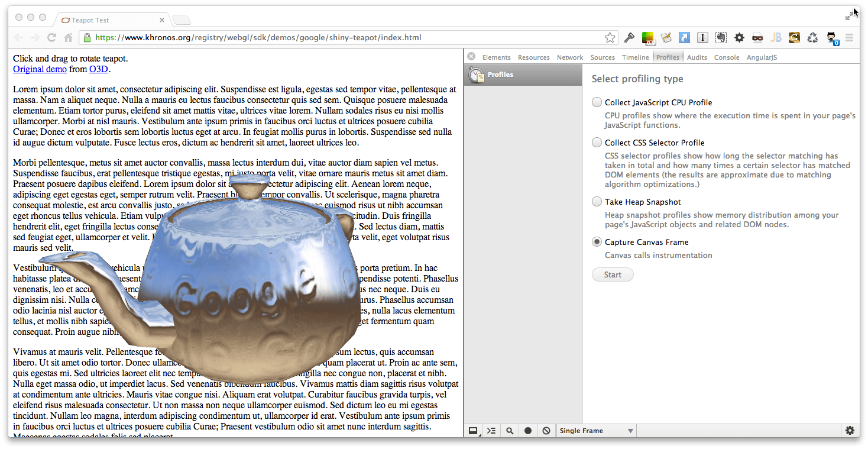The image size is (868, 449).
Task: Switch to the Timeline tab
Action: pyautogui.click(x=636, y=57)
